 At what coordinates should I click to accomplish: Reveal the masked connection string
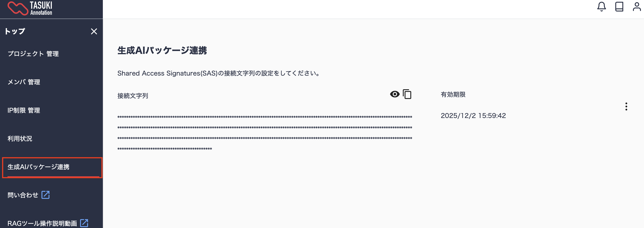[395, 94]
